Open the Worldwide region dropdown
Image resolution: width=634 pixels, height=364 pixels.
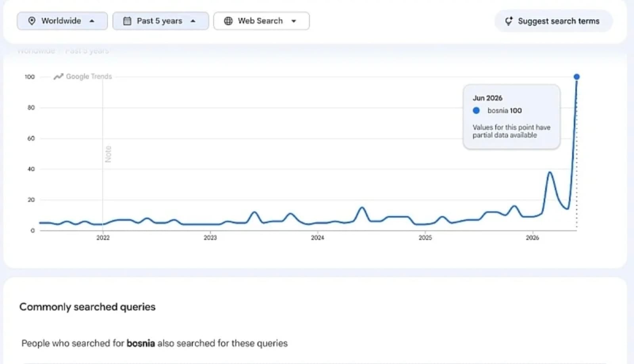point(62,21)
